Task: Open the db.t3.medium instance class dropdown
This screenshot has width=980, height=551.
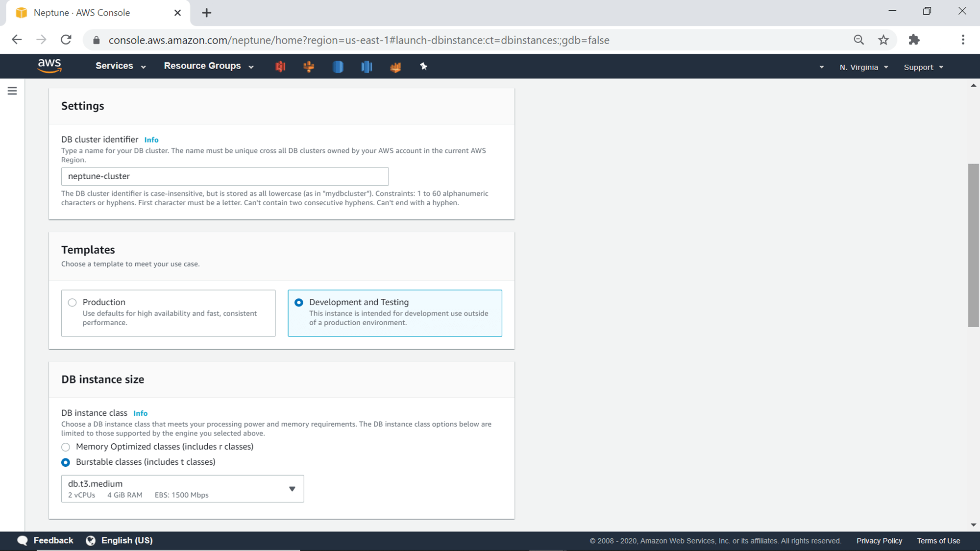Action: coord(182,489)
